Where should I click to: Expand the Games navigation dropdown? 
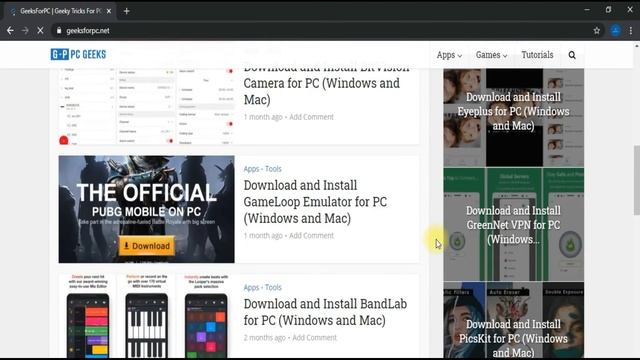tap(491, 55)
